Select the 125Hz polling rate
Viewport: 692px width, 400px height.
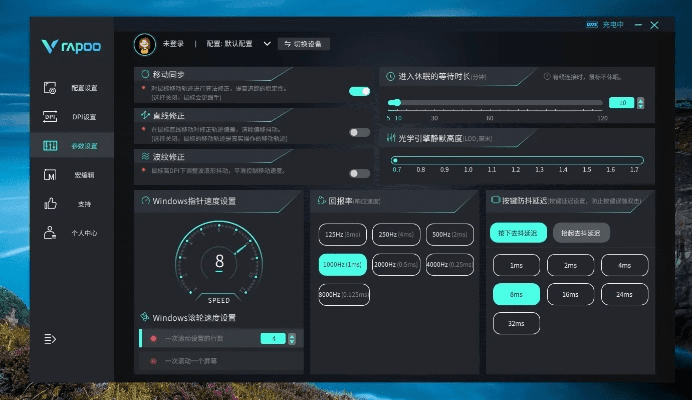coord(342,234)
